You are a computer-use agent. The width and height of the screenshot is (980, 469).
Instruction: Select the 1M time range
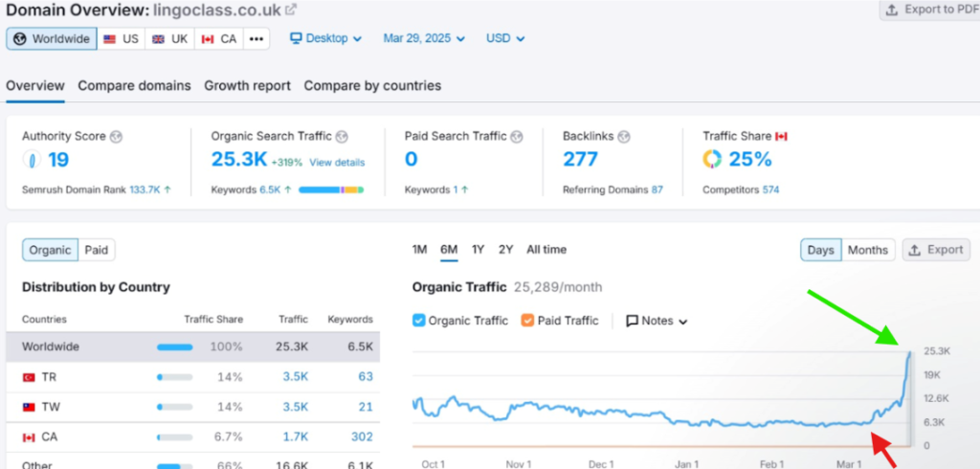coord(419,250)
